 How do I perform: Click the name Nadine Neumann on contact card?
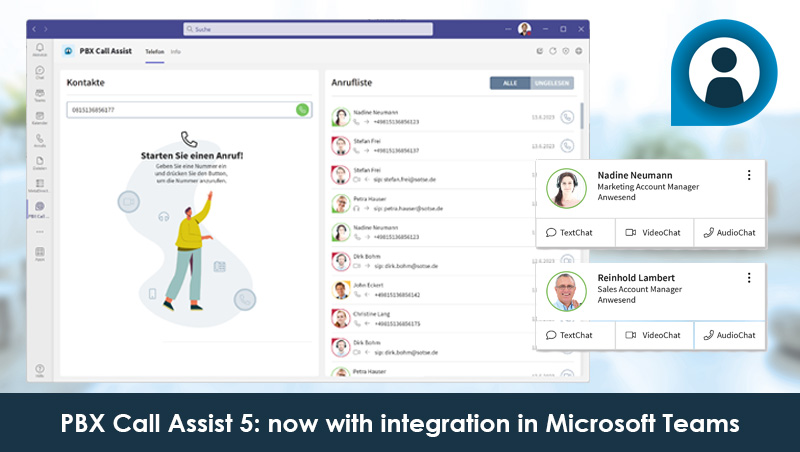point(635,175)
